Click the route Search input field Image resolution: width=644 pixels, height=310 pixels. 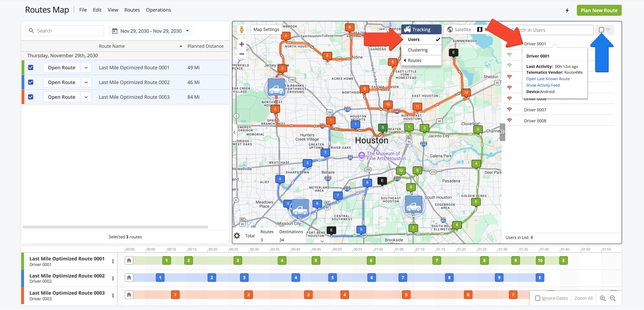click(65, 31)
